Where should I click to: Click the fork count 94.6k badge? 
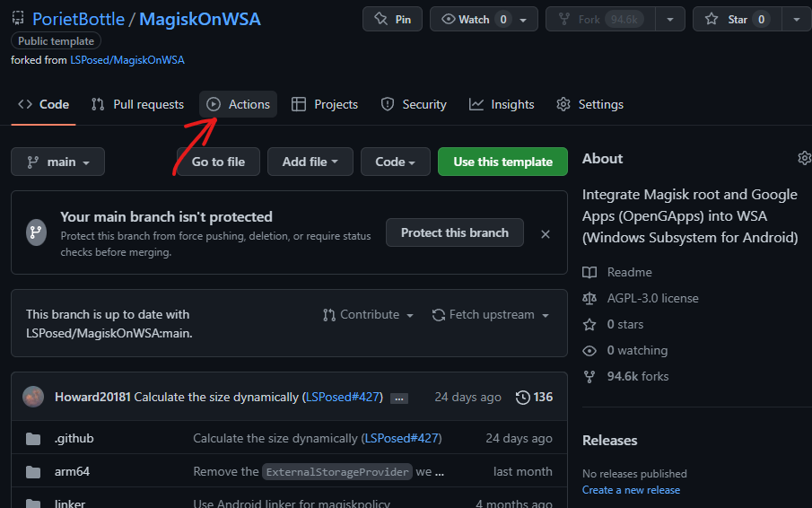[x=624, y=19]
